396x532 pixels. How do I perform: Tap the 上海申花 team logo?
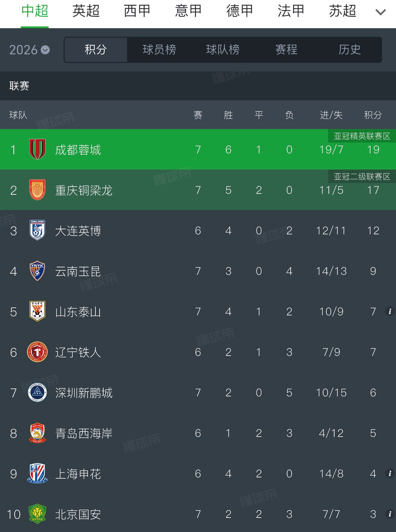37,473
